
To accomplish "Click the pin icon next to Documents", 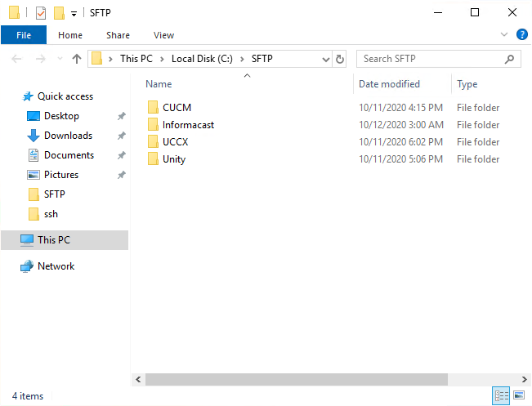I will click(x=122, y=155).
